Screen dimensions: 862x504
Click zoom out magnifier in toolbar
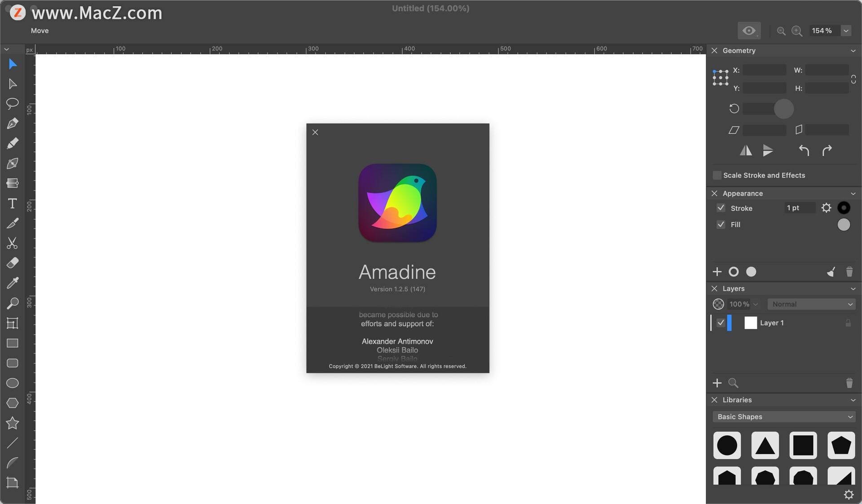[x=781, y=31]
